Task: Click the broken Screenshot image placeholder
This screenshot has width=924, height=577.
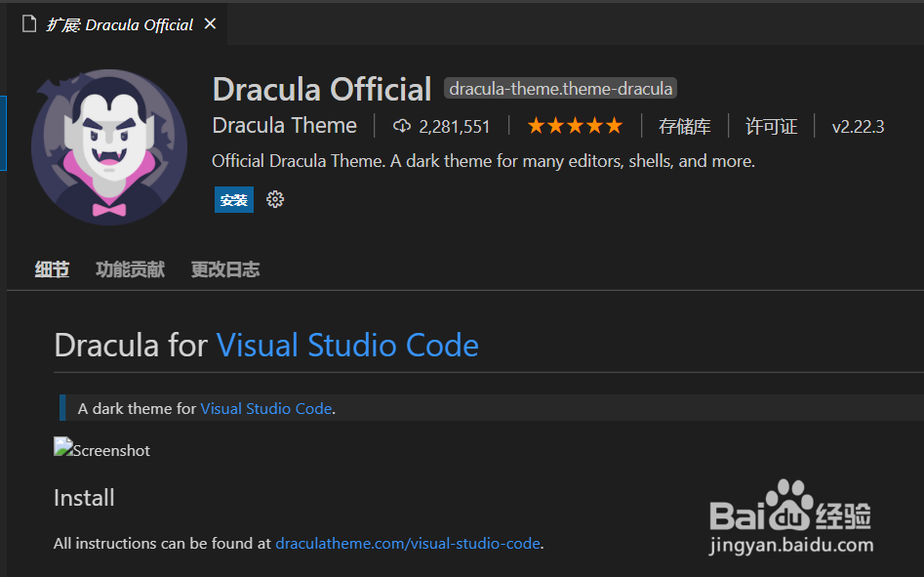Action: pos(101,449)
